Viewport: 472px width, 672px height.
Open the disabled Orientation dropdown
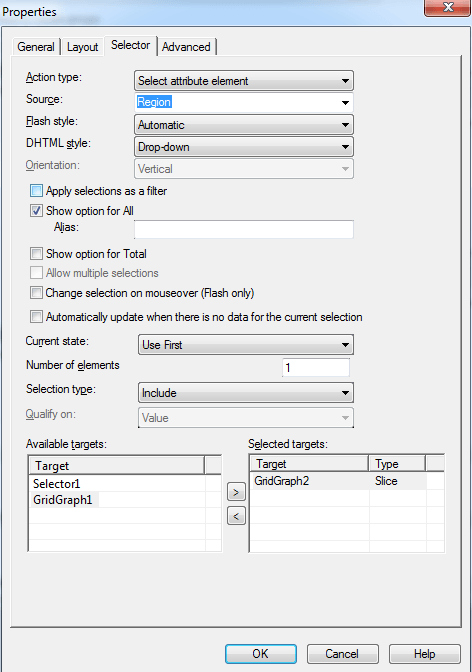(x=244, y=169)
